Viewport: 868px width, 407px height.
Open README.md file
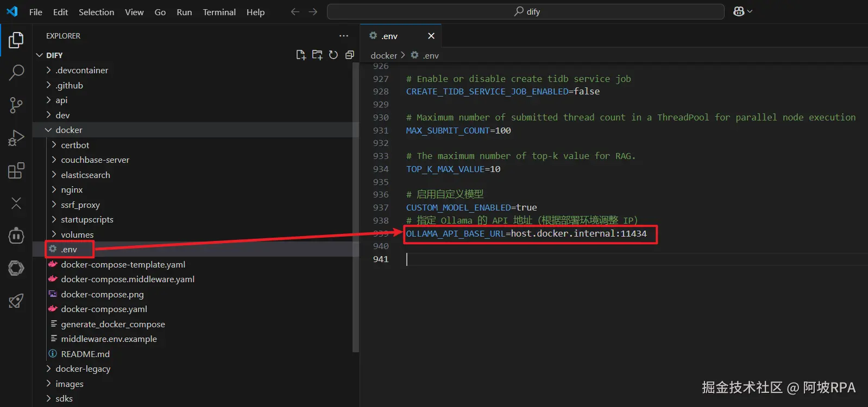tap(196, 354)
